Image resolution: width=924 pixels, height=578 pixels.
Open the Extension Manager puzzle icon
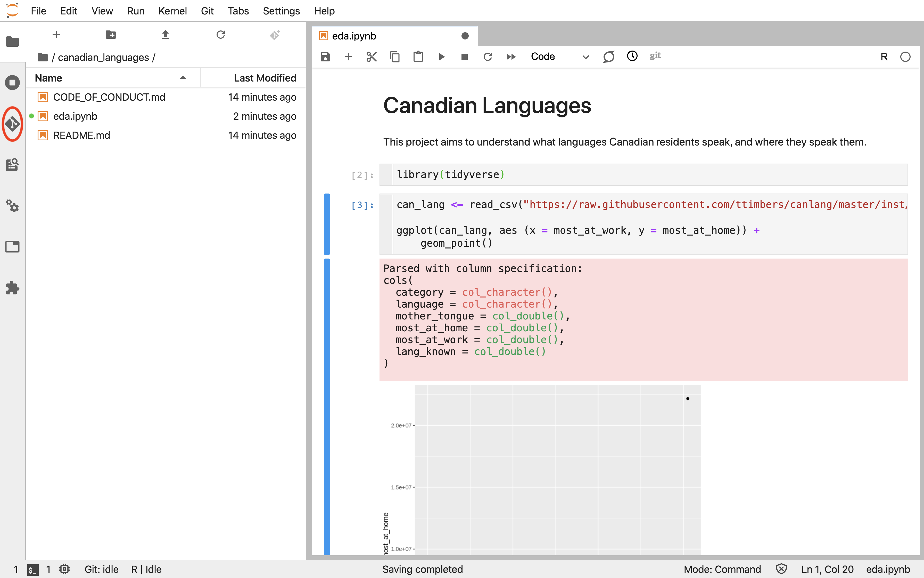pos(12,288)
